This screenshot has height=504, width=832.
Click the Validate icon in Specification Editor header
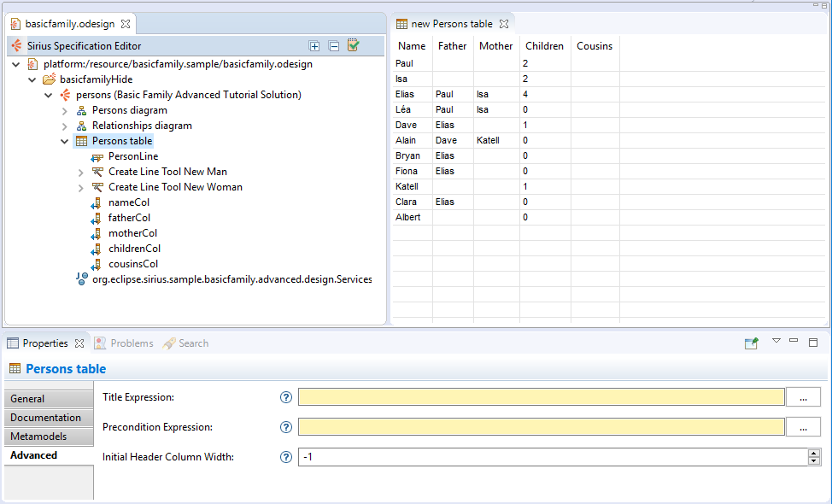point(354,46)
